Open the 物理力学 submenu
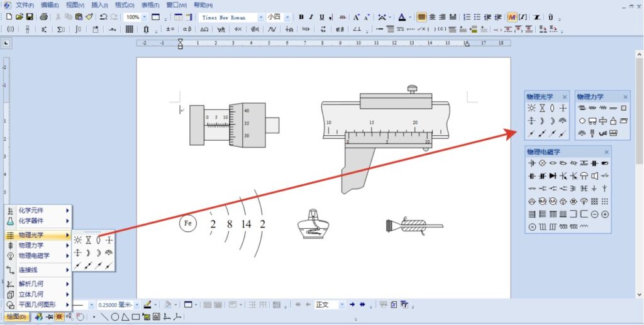The image size is (644, 325). [x=38, y=245]
